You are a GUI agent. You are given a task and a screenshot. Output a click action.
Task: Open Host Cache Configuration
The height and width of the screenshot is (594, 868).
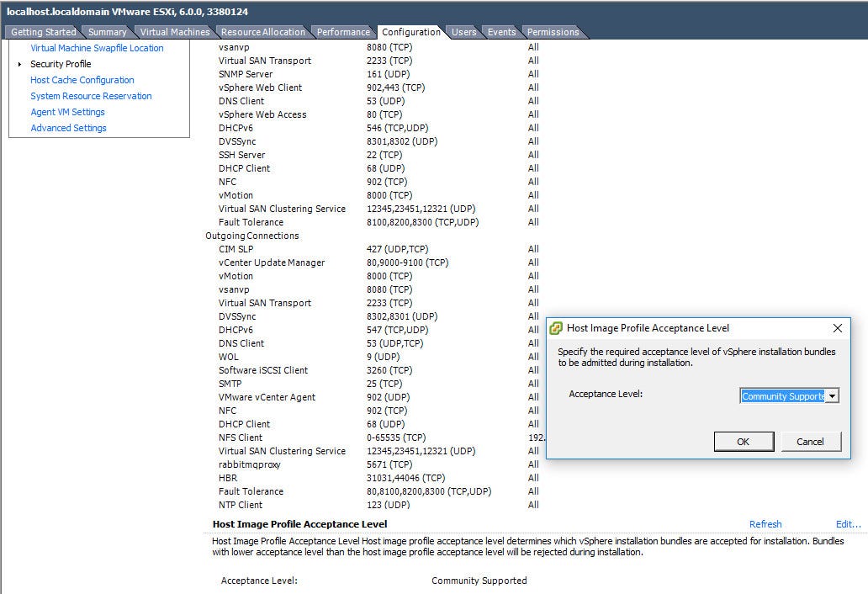click(82, 80)
